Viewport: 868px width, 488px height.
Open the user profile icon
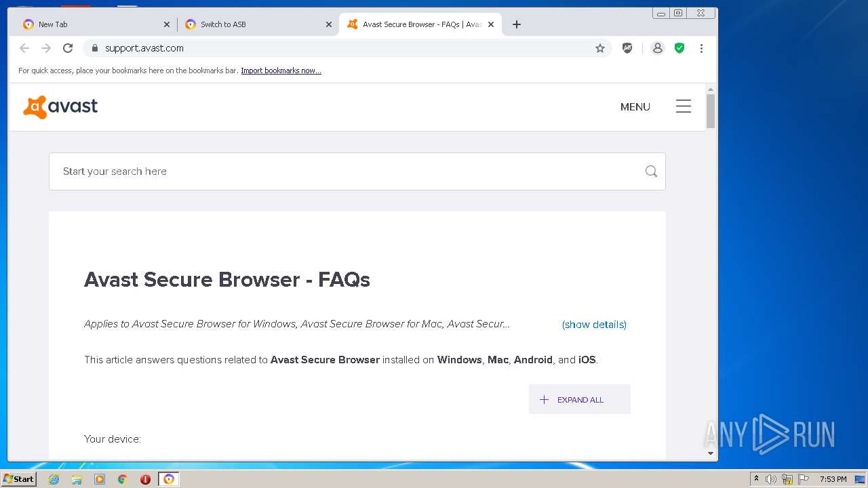(x=657, y=48)
